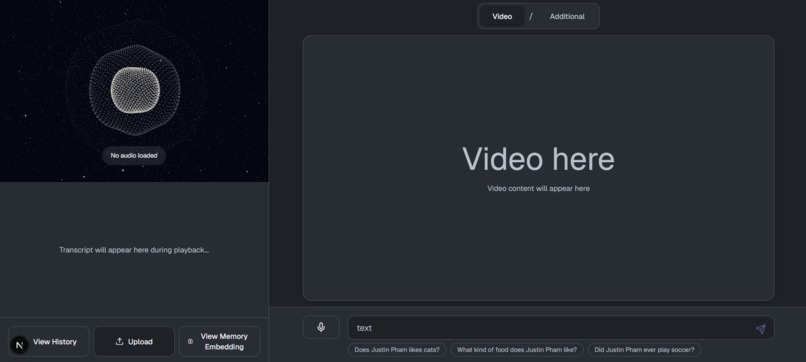
Task: Click 'Video content will appear here' caption
Action: click(x=538, y=188)
